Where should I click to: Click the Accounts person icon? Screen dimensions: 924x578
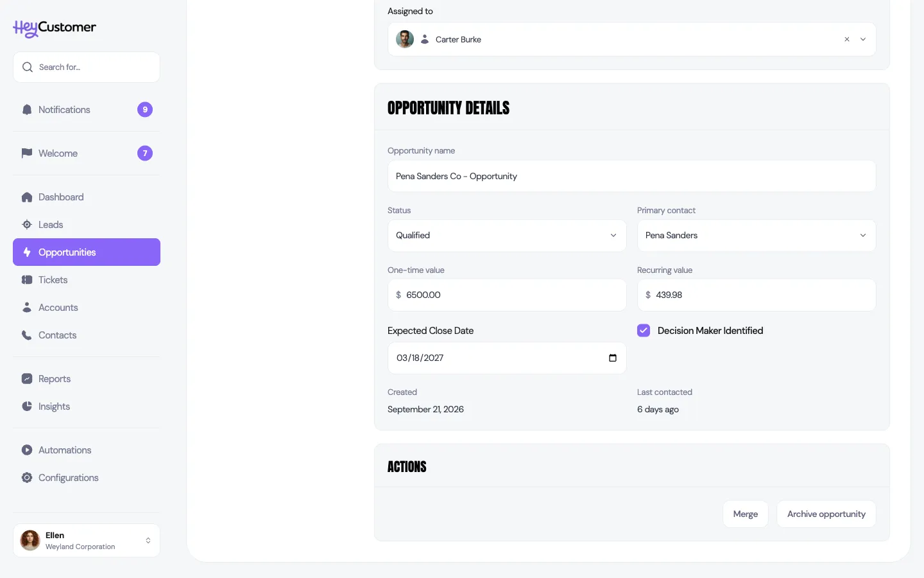[27, 308]
